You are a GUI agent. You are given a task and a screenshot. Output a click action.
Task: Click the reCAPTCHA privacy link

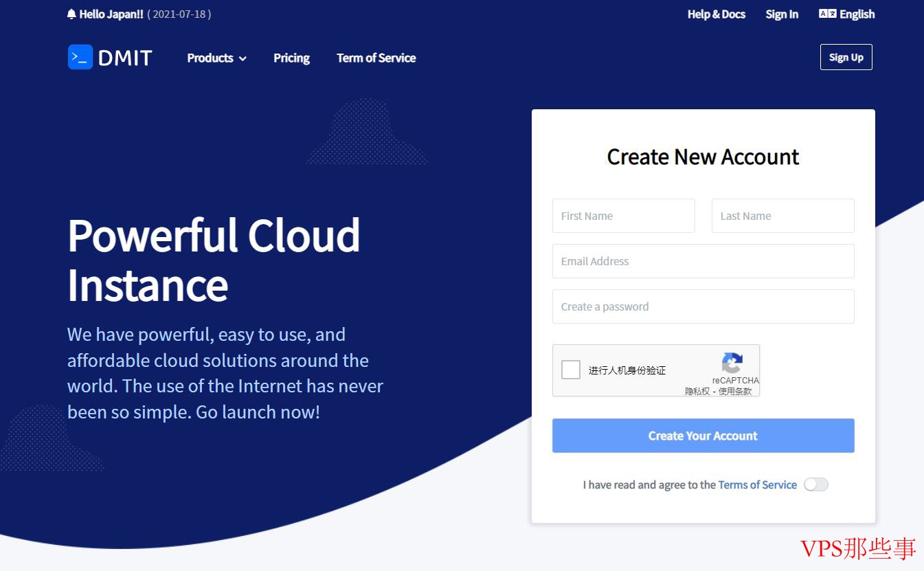[697, 391]
